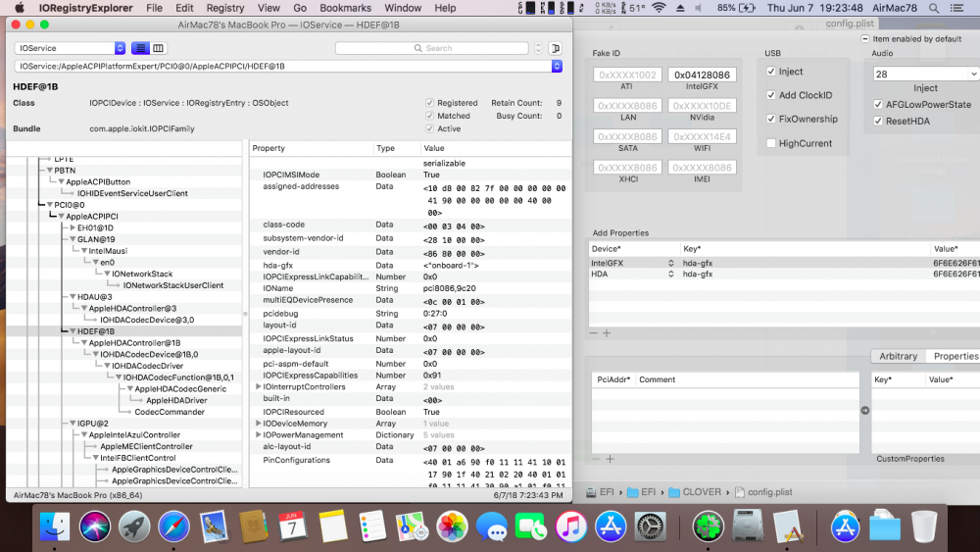The image size is (980, 552).
Task: Open the Registry menu
Action: [x=225, y=8]
